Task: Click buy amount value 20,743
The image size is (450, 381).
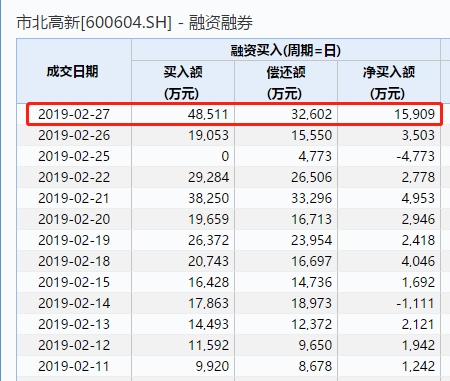Action: [208, 261]
